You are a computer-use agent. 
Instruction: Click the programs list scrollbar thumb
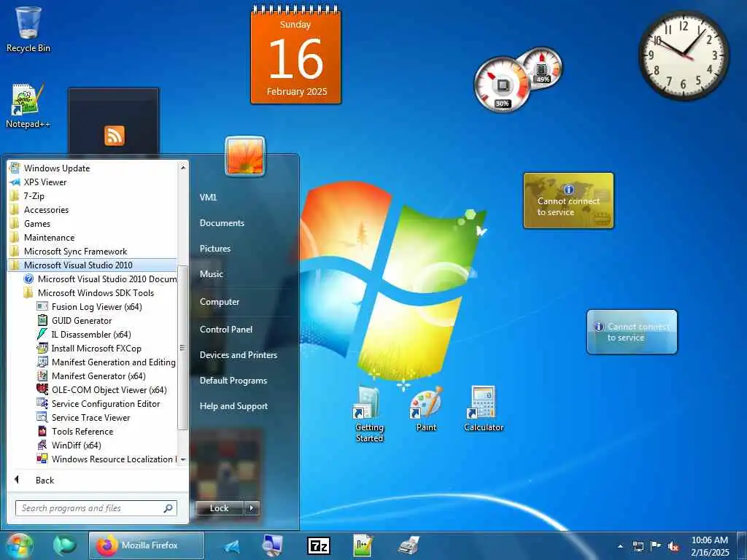click(182, 348)
